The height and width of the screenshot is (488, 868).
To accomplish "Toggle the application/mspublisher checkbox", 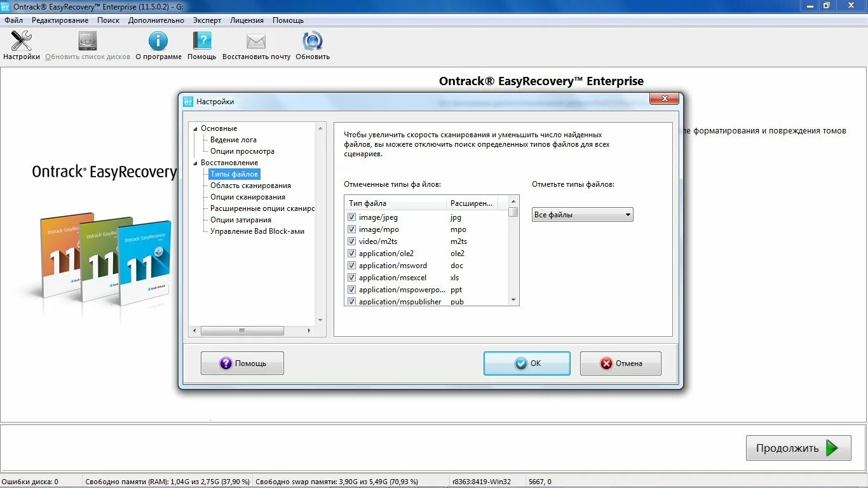I will click(352, 302).
